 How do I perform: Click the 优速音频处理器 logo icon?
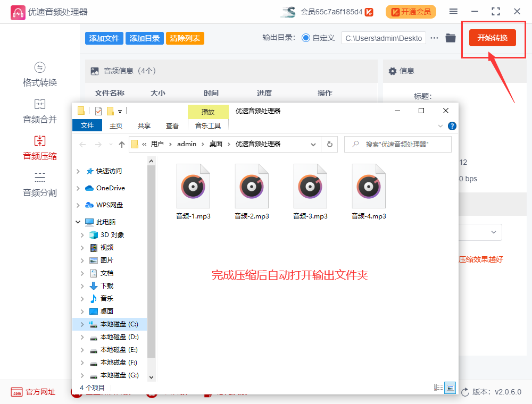click(x=18, y=11)
